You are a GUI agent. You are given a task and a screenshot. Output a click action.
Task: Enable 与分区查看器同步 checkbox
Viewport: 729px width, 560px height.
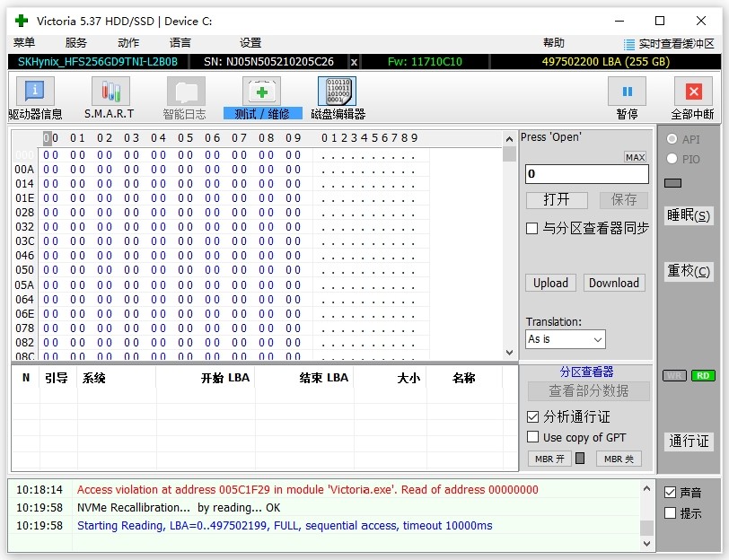click(532, 229)
